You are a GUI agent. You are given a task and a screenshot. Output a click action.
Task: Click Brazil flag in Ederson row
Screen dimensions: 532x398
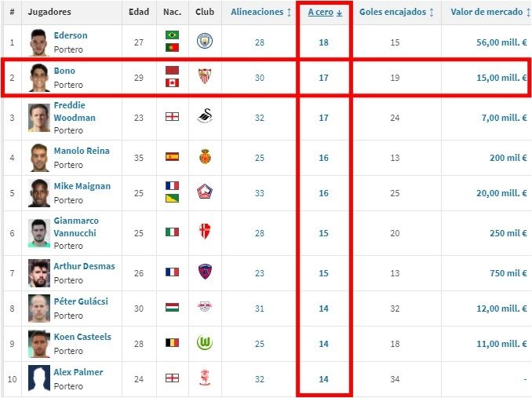(x=171, y=35)
